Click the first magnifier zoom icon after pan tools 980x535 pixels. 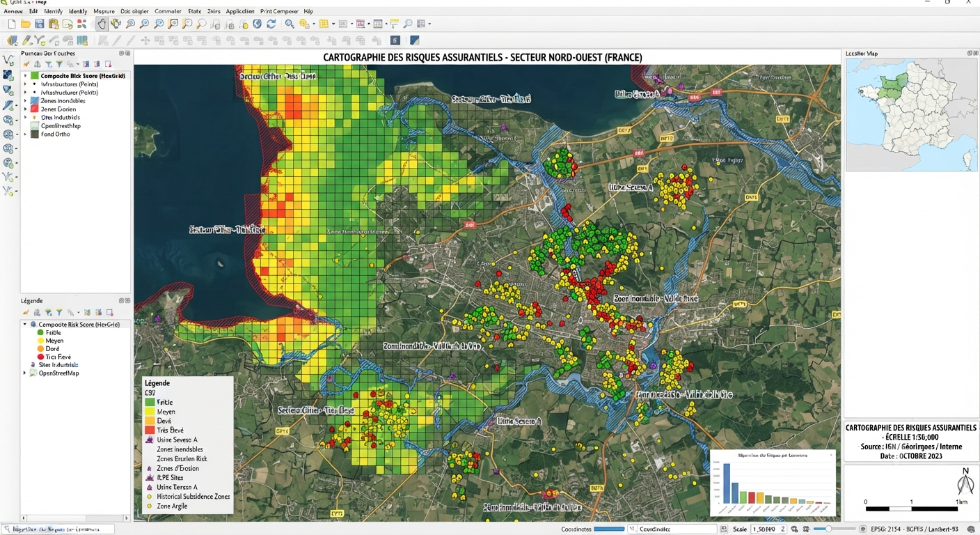[x=130, y=24]
